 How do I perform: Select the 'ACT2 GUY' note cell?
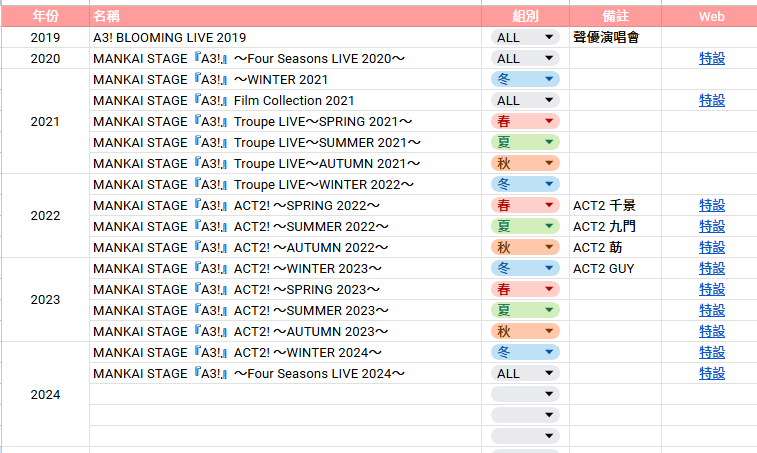pyautogui.click(x=616, y=269)
